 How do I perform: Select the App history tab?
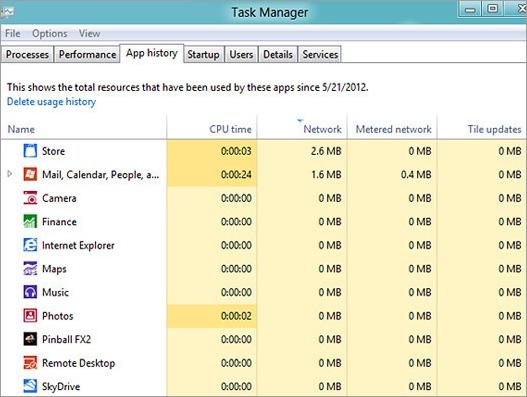coord(152,53)
